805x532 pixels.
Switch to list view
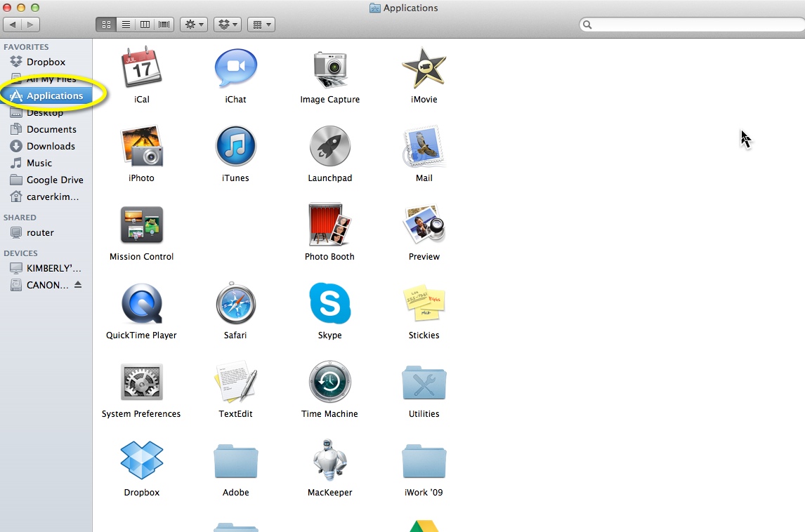pos(125,25)
